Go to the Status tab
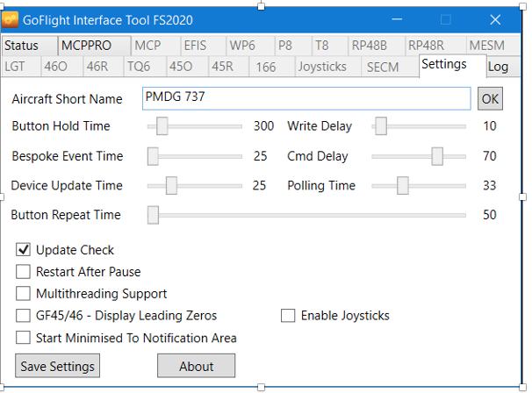Image resolution: width=532 pixels, height=393 pixels. pos(22,46)
